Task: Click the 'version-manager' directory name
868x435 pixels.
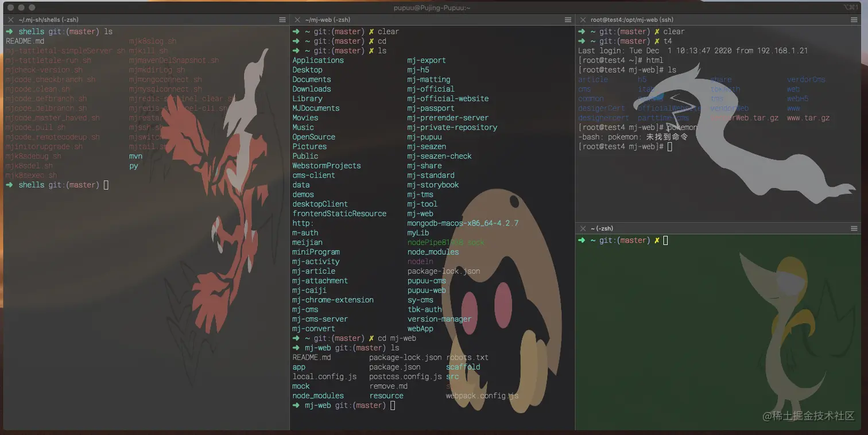Action: (439, 319)
